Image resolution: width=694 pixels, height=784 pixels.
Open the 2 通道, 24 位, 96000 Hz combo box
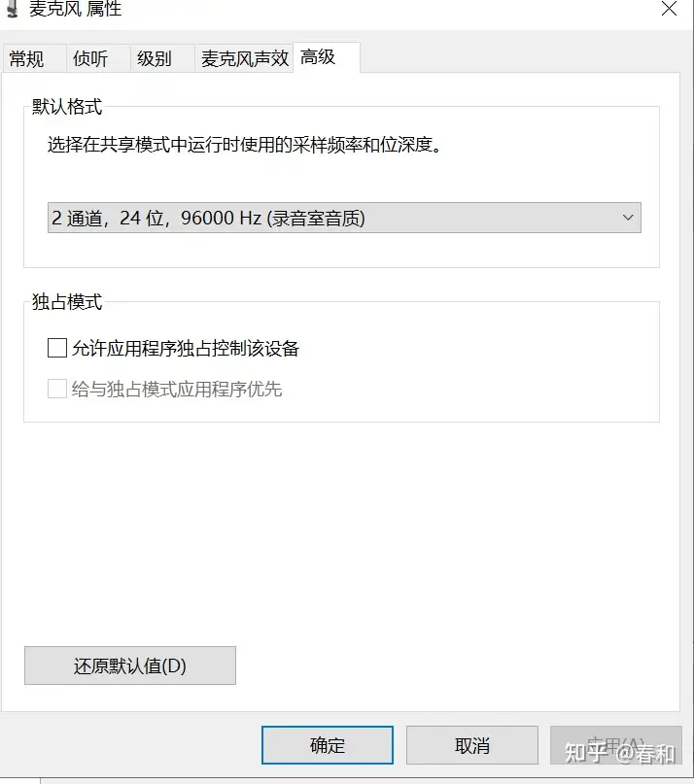[x=344, y=218]
